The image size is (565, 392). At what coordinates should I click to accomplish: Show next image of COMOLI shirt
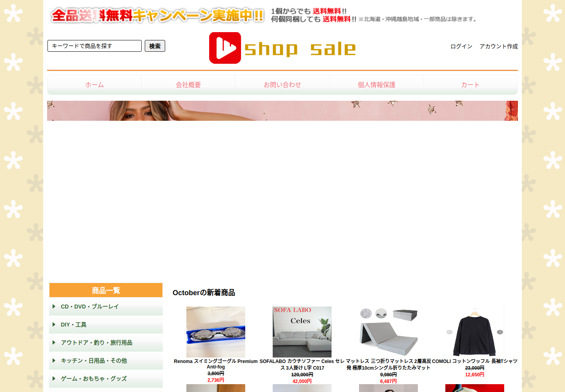point(500,332)
